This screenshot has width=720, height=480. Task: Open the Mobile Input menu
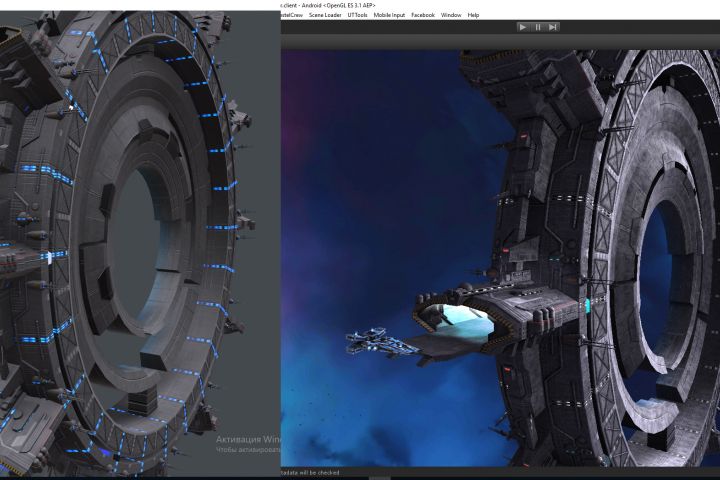tap(389, 15)
